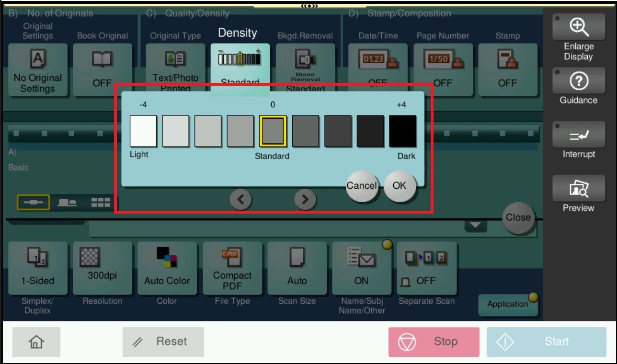This screenshot has height=364, width=617.
Task: Expand the dropdown arrow beside Close
Action: click(x=476, y=225)
